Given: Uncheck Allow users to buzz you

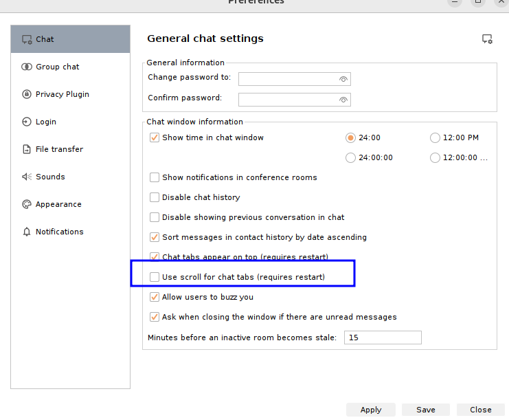Looking at the screenshot, I should [155, 297].
